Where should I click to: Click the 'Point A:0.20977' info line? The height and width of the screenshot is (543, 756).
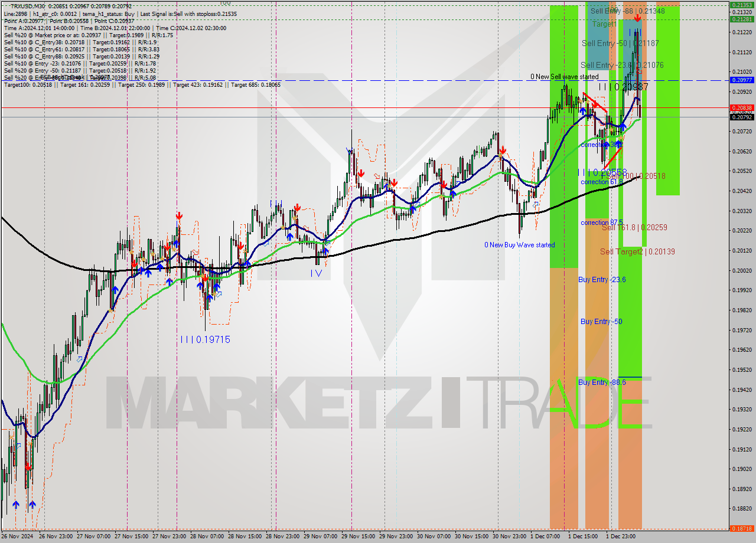[x=24, y=21]
